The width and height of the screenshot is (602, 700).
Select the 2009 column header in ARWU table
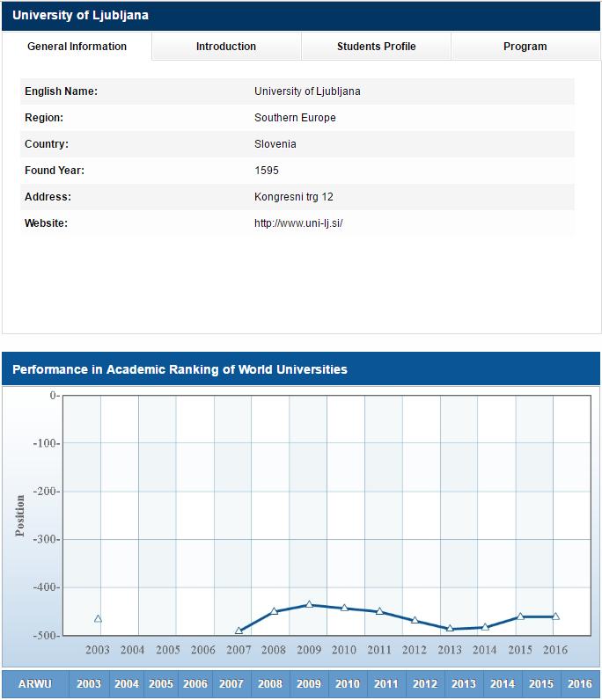pyautogui.click(x=309, y=683)
